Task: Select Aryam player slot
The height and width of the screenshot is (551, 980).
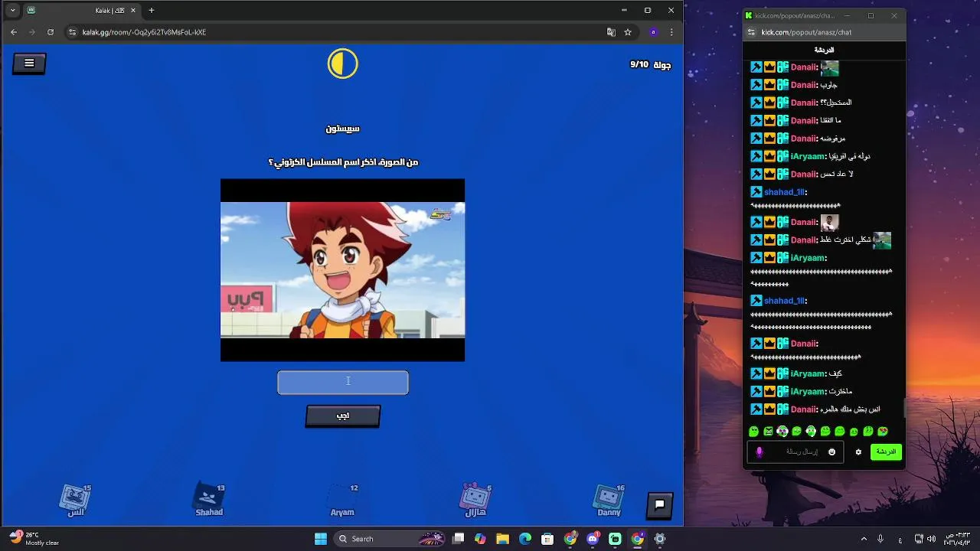Action: 342,499
